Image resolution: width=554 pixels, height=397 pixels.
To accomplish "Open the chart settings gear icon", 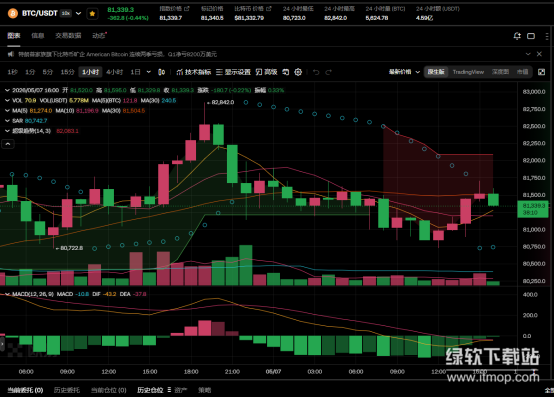I will click(x=298, y=72).
